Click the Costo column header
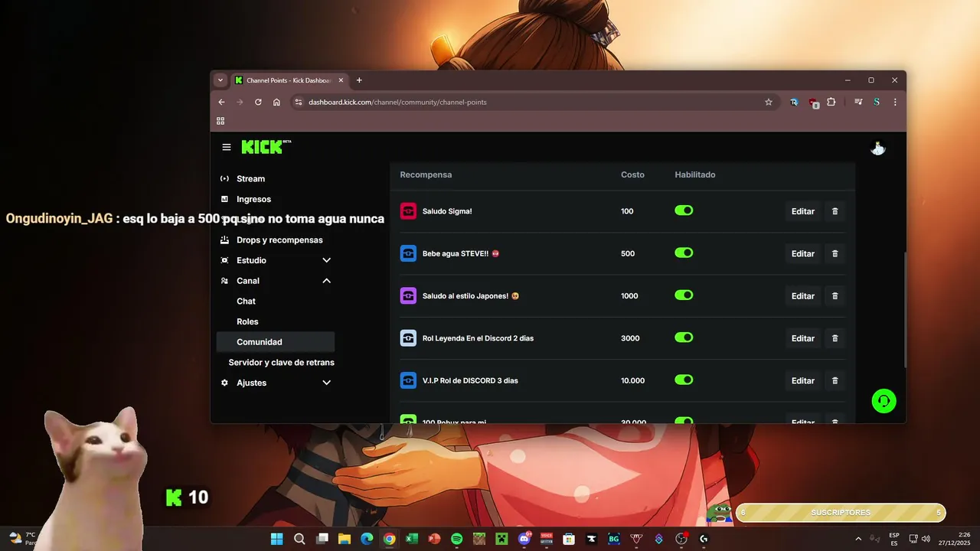The height and width of the screenshot is (551, 980). tap(632, 174)
